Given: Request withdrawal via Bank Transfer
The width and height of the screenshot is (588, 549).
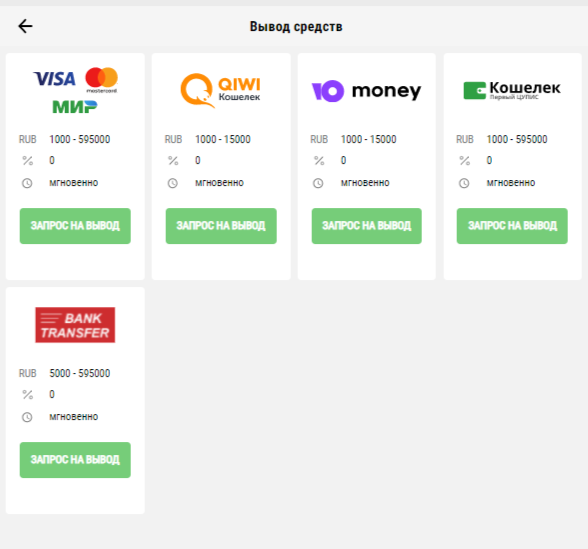Looking at the screenshot, I should pyautogui.click(x=75, y=460).
